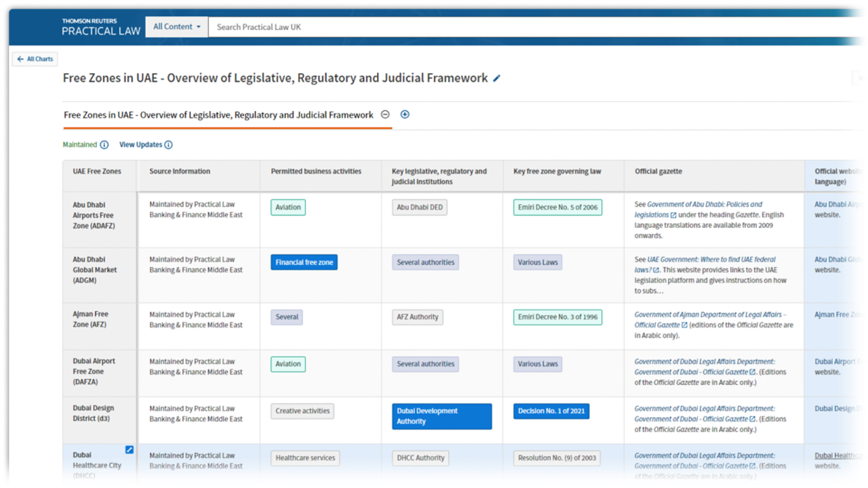The width and height of the screenshot is (868, 488).
Task: Open Government of Ajman Official Gazette link
Action: 710,320
